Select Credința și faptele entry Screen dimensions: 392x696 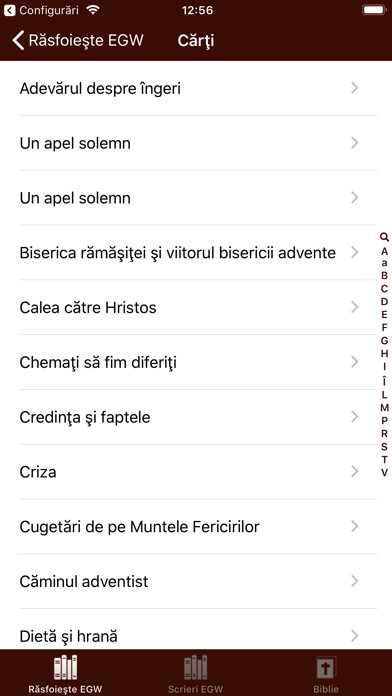pyautogui.click(x=198, y=417)
